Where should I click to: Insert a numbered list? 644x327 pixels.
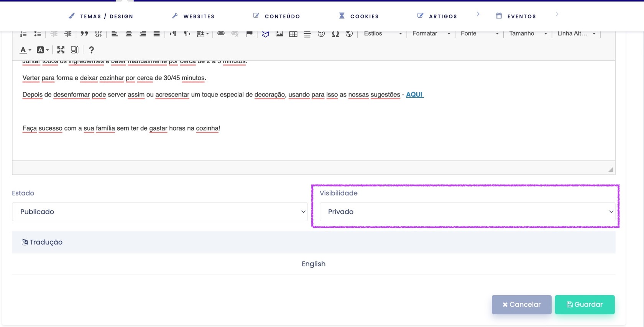tap(23, 34)
